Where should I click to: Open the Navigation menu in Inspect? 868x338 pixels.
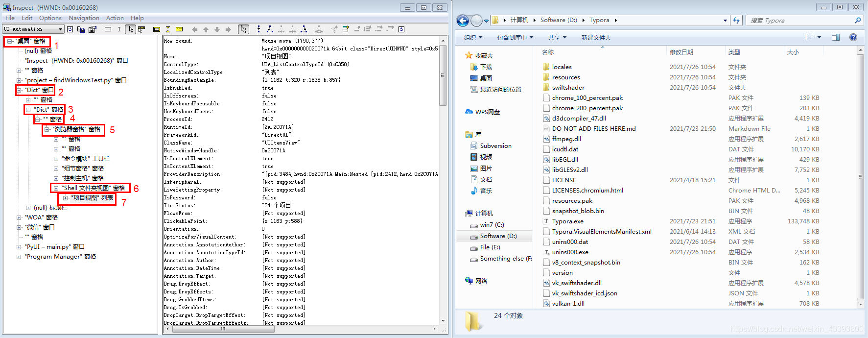(x=84, y=18)
